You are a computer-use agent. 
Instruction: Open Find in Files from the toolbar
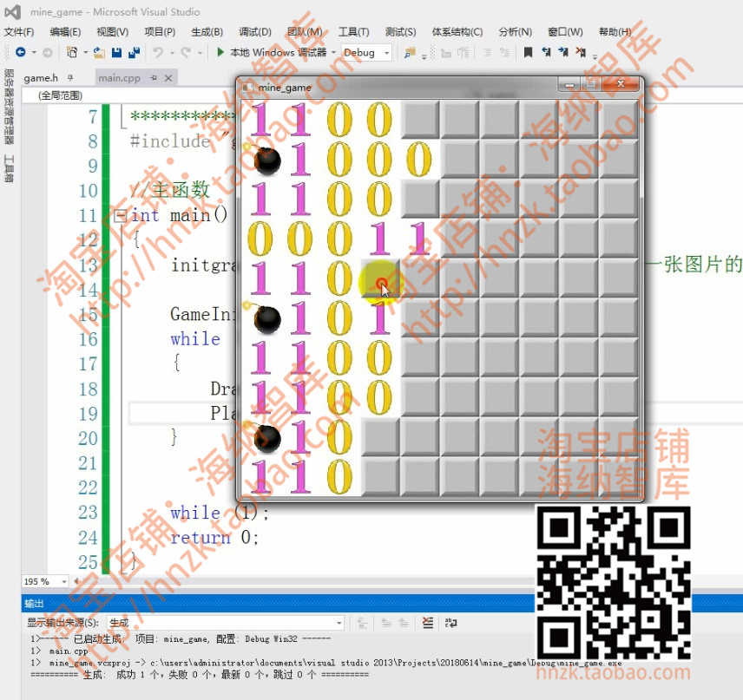tap(410, 53)
